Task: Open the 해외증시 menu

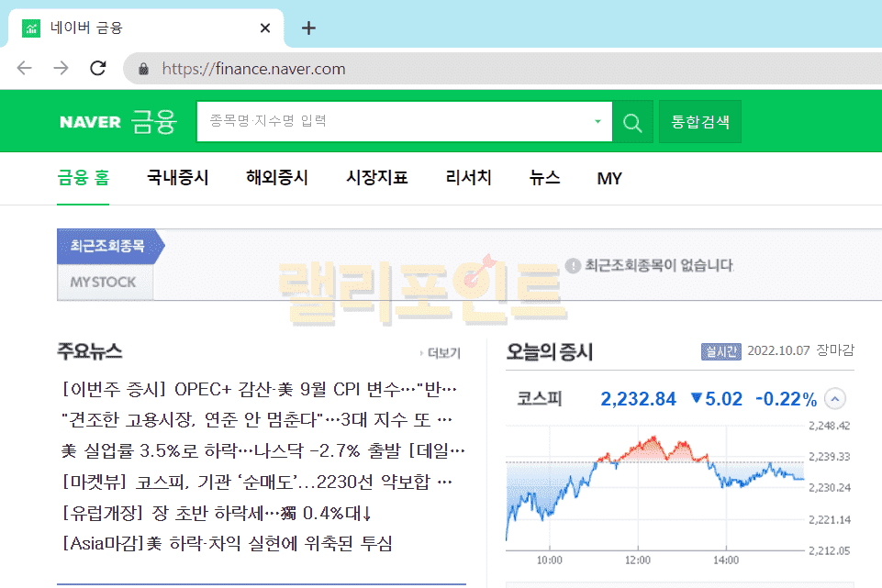Action: coord(277,178)
